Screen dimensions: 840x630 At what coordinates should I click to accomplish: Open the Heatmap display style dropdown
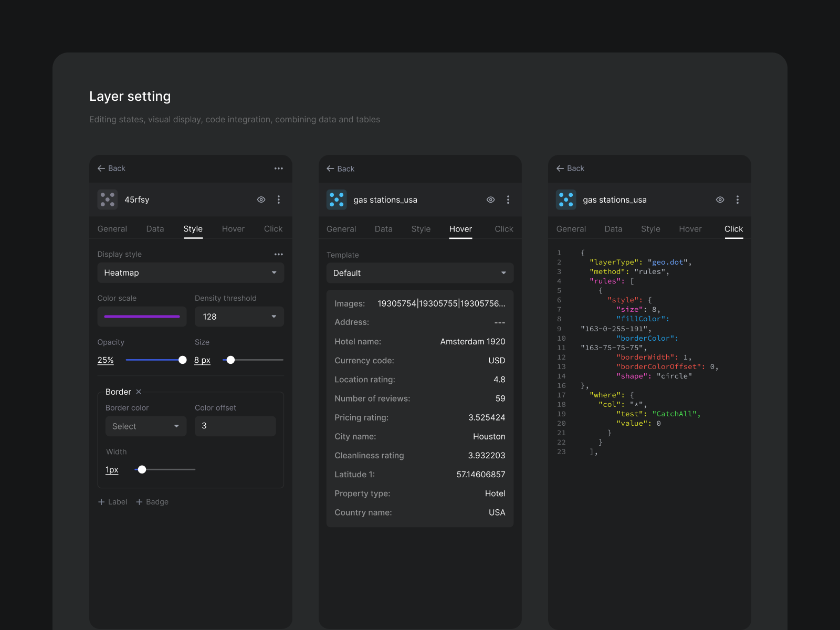click(x=191, y=272)
